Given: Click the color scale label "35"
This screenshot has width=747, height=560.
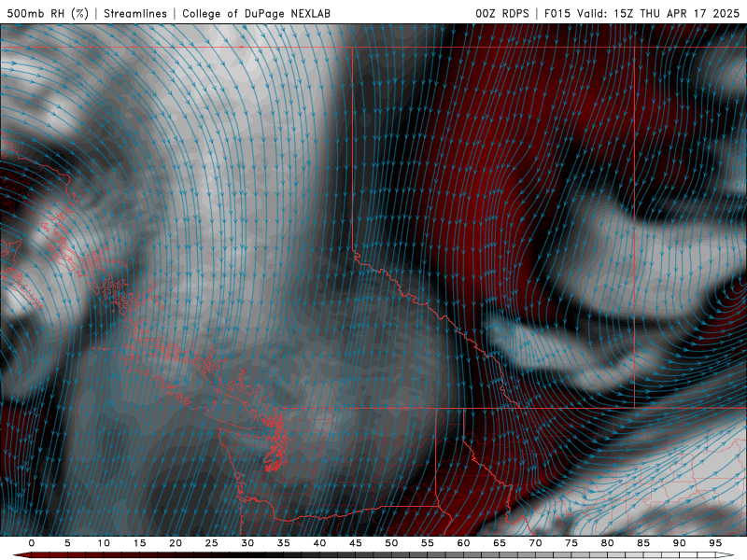Looking at the screenshot, I should 284,543.
